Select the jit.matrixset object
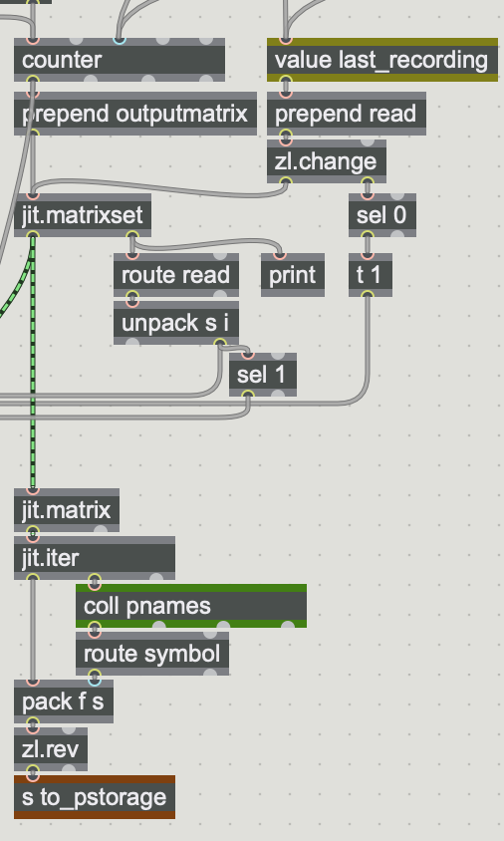The width and height of the screenshot is (504, 841). pos(83,215)
